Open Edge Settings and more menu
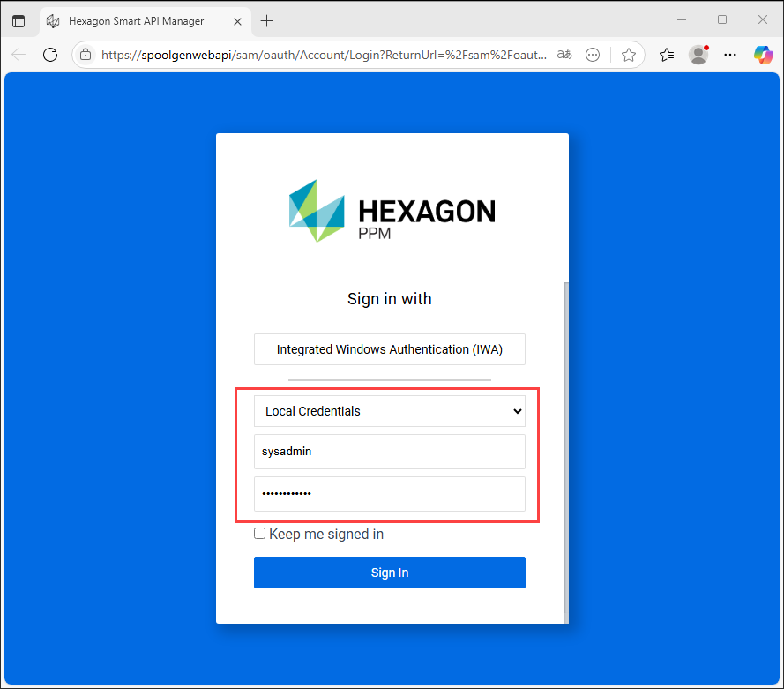Screen dimensions: 784x689 730,55
